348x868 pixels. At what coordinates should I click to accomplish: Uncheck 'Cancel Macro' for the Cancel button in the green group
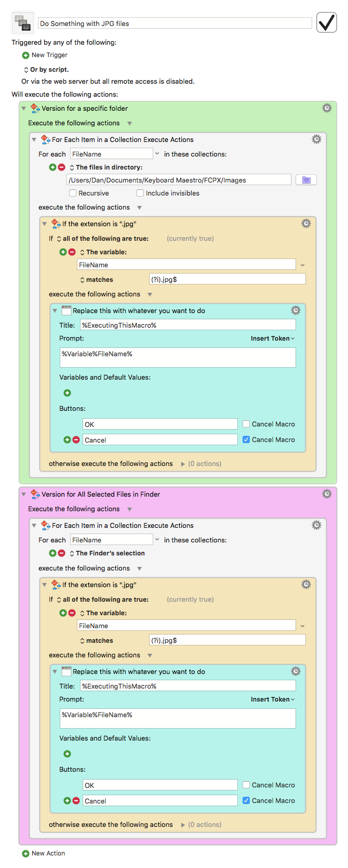(x=246, y=440)
